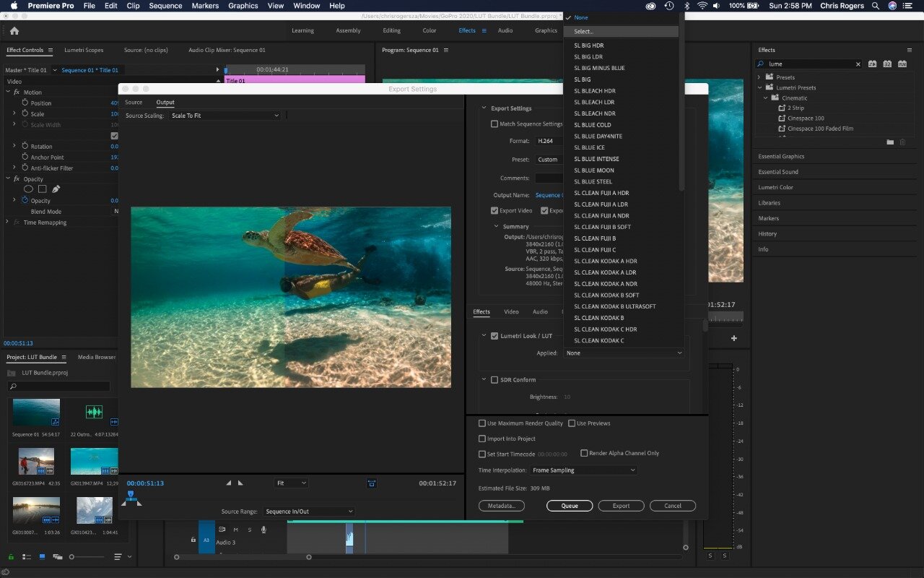Uncheck Export Video checkbox
Image resolution: width=924 pixels, height=578 pixels.
pos(494,211)
